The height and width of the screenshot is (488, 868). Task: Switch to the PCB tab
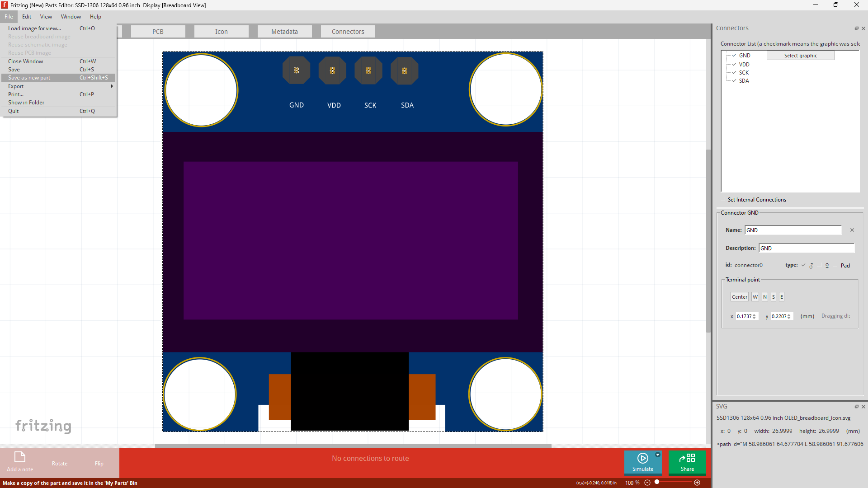tap(158, 32)
